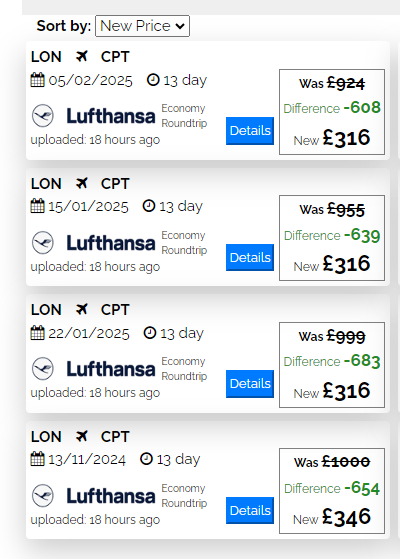The width and height of the screenshot is (400, 559).
Task: Click the Sort by label text
Action: (64, 26)
